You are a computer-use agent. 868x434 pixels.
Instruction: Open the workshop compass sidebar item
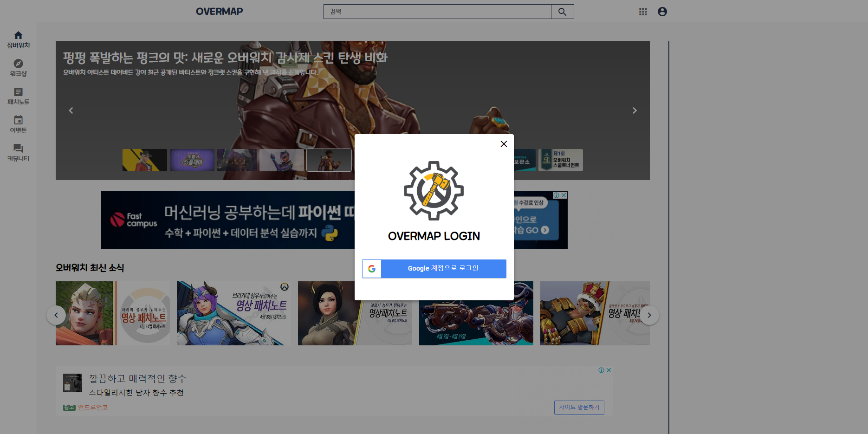[x=18, y=68]
